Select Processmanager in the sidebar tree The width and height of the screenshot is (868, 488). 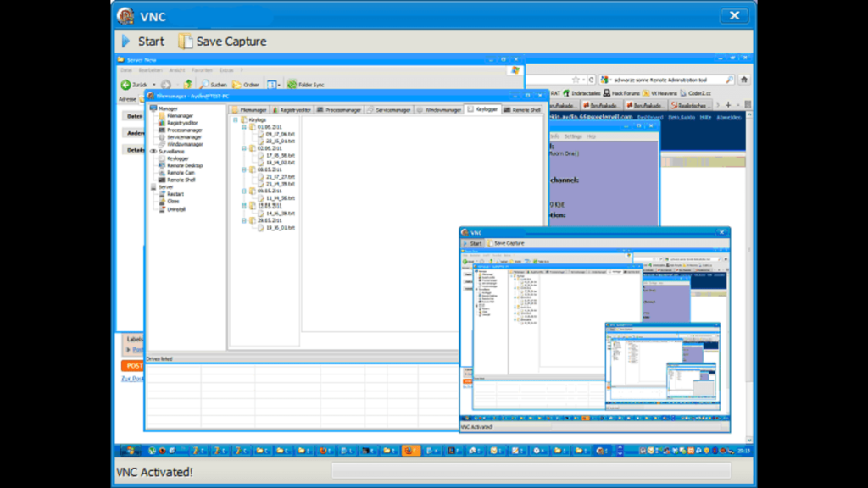[184, 130]
